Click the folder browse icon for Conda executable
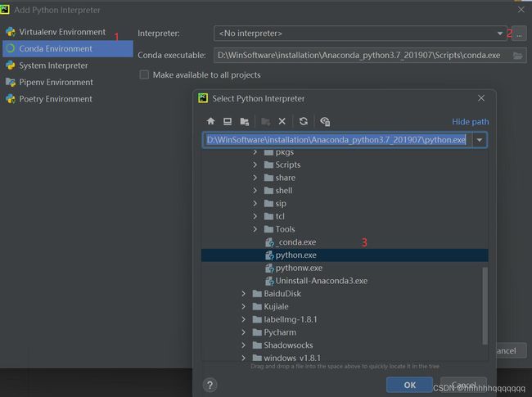Image resolution: width=532 pixels, height=397 pixels. 518,56
